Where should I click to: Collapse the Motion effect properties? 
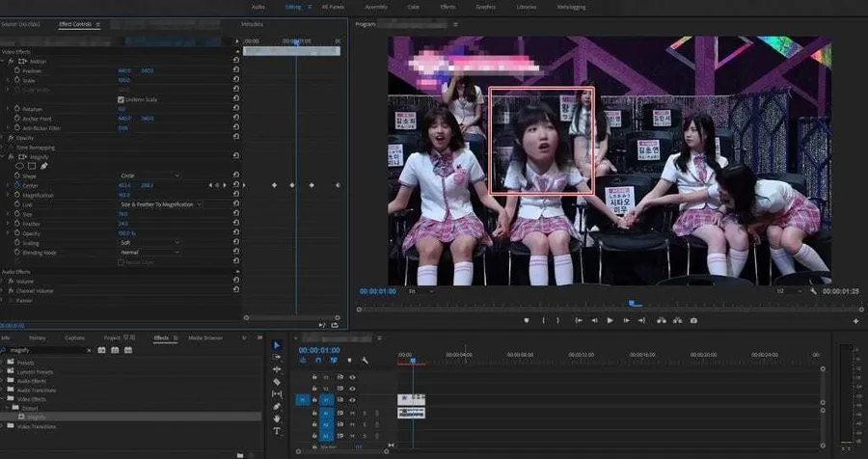coord(3,62)
